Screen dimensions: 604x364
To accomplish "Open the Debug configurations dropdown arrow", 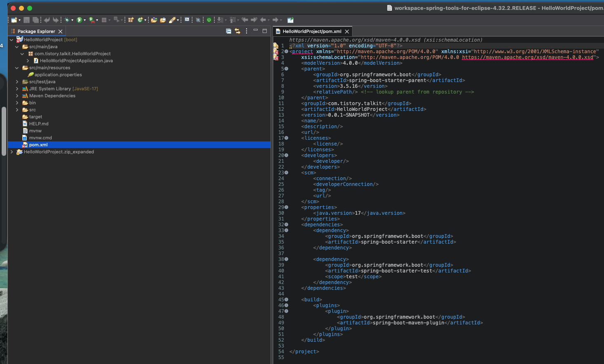I will point(73,20).
